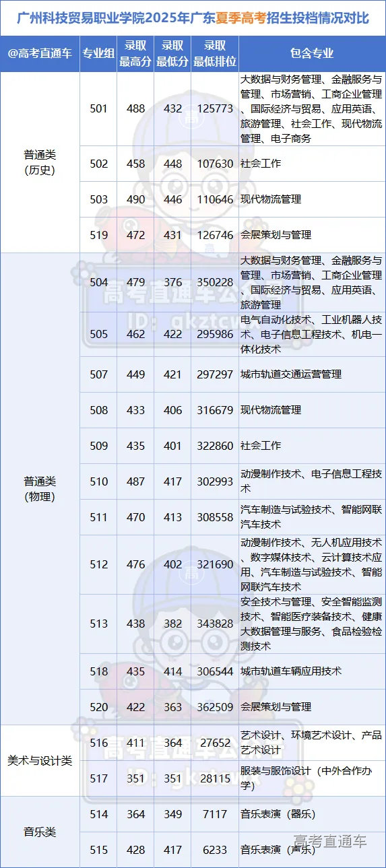The height and width of the screenshot is (868, 386).
Task: Click group code 514
Action: (x=98, y=814)
